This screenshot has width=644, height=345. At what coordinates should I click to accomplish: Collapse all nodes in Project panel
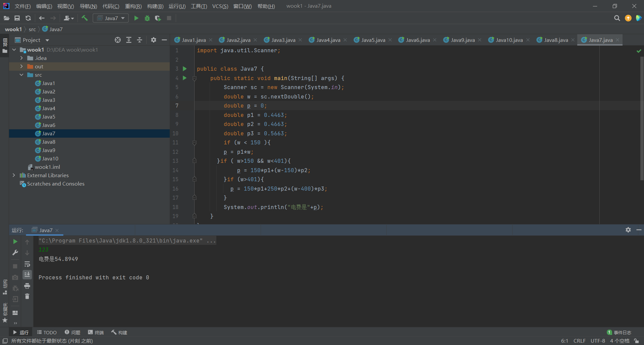(140, 40)
